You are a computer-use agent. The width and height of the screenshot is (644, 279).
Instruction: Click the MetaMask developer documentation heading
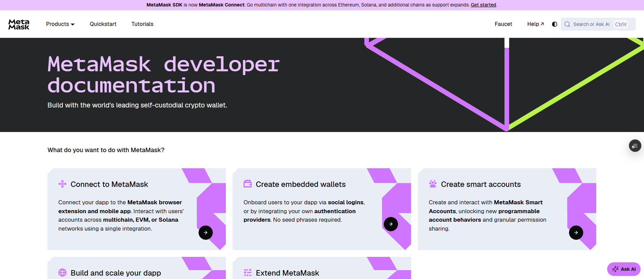pyautogui.click(x=163, y=74)
